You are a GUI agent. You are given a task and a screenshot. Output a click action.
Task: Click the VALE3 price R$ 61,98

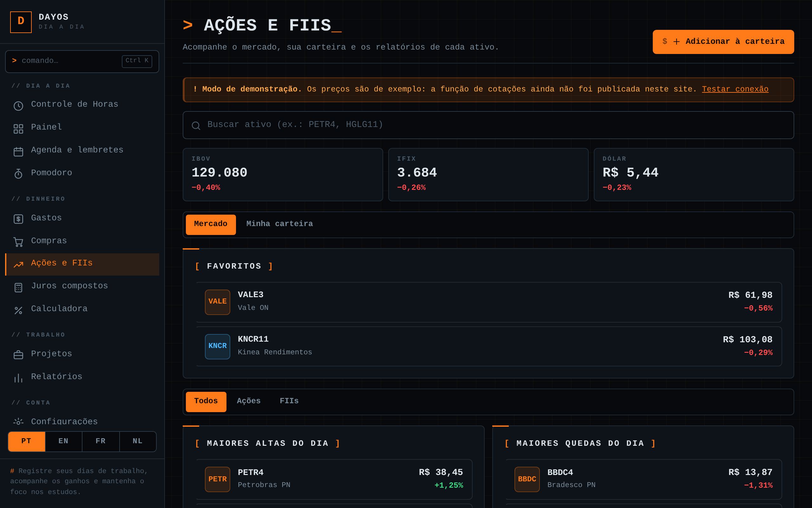(750, 295)
